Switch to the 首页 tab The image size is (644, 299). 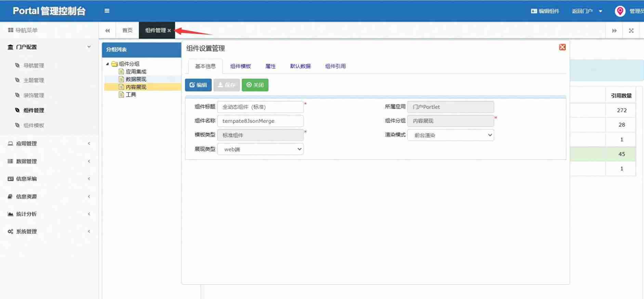point(127,30)
